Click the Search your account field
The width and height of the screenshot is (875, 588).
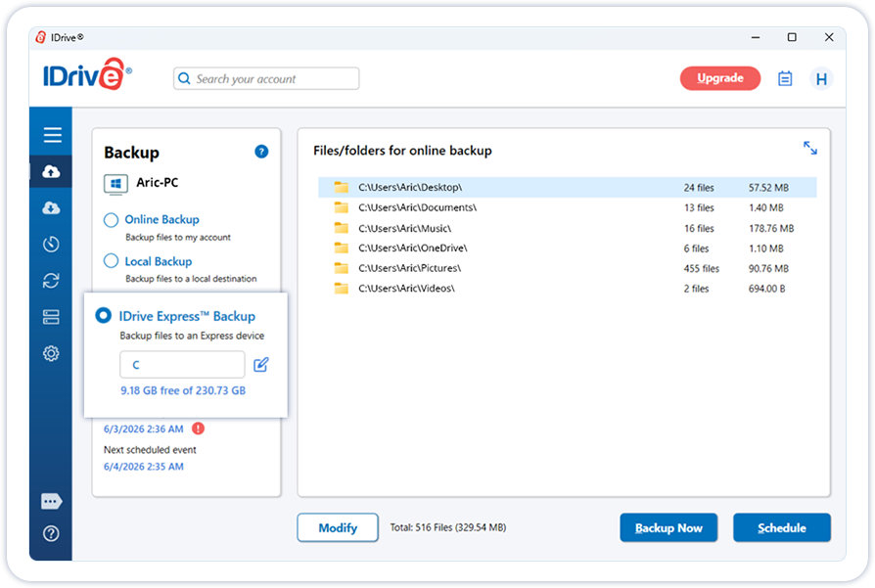(x=266, y=78)
